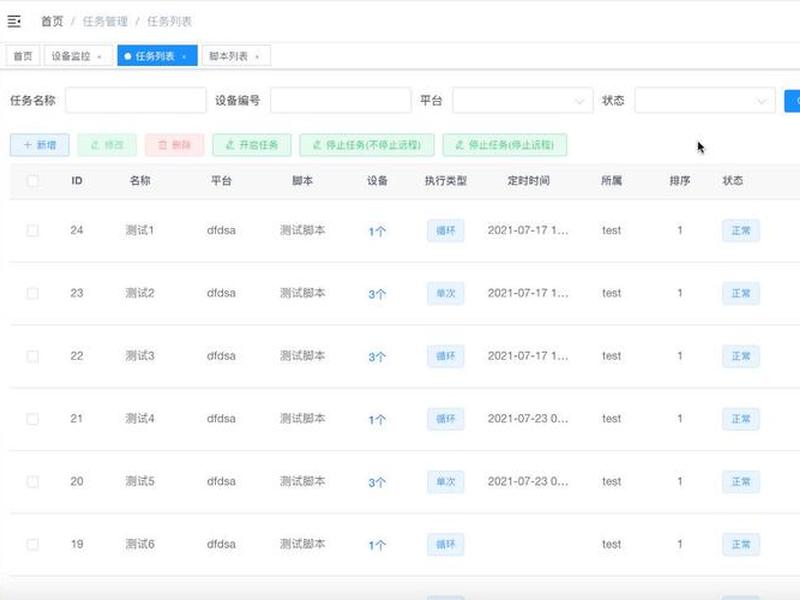Click the task name 测试1
The image size is (800, 600).
140,230
